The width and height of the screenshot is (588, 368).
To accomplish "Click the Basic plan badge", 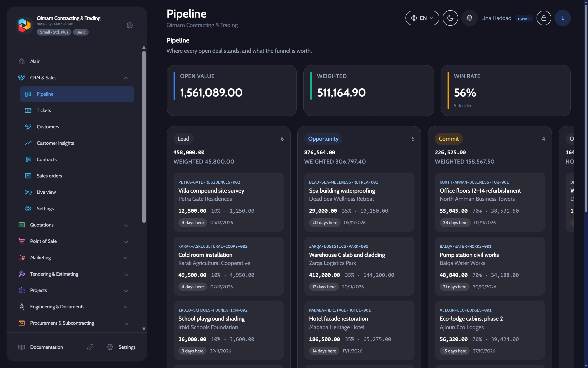I will [81, 32].
